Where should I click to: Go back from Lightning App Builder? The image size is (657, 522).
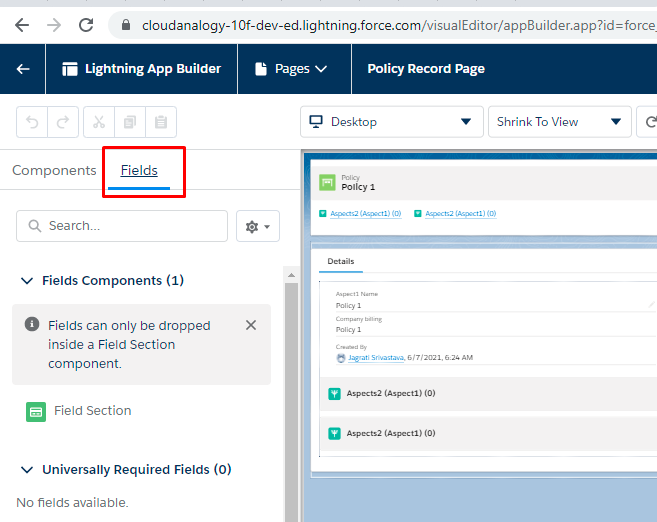click(x=23, y=69)
